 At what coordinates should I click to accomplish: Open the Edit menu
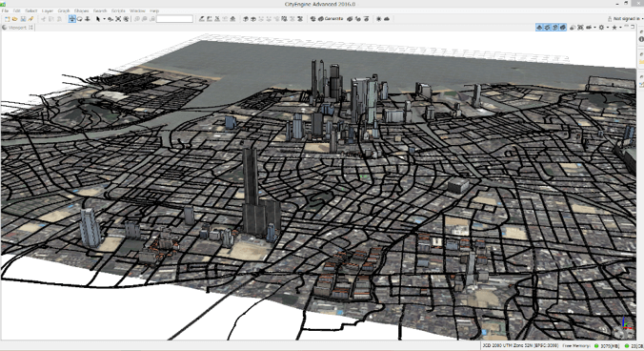pyautogui.click(x=16, y=10)
